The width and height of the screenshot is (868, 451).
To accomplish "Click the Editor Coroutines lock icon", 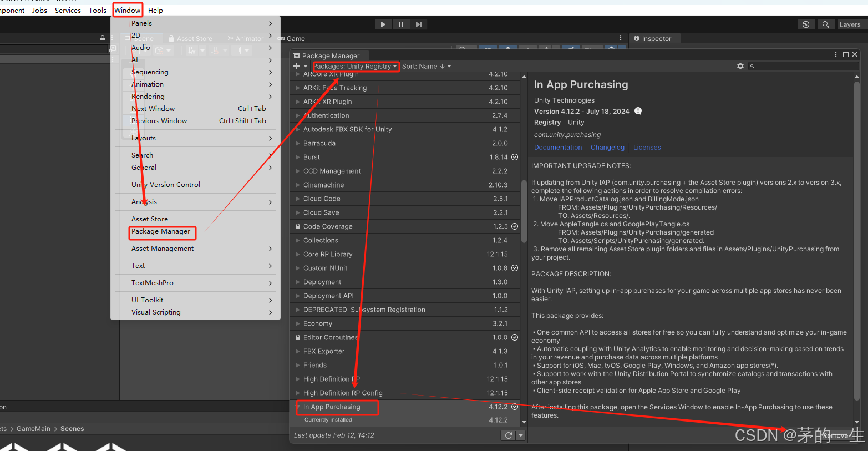I will 298,337.
